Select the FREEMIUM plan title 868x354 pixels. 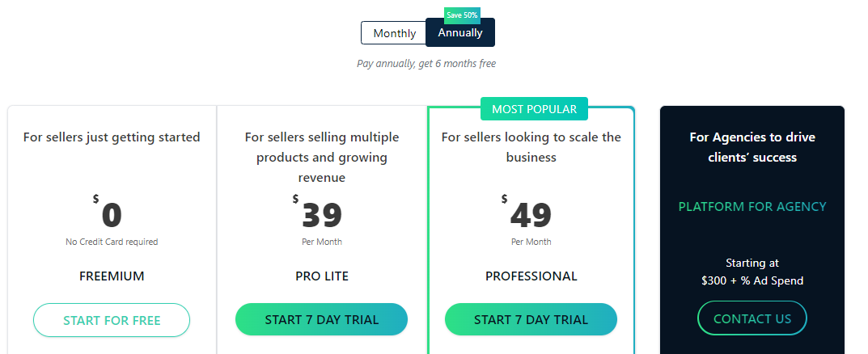(x=112, y=276)
